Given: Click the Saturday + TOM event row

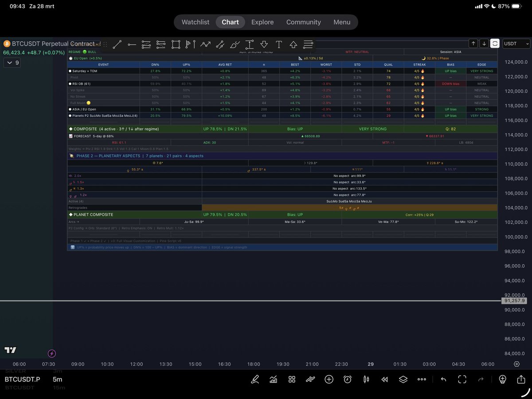Looking at the screenshot, I should 282,71.
